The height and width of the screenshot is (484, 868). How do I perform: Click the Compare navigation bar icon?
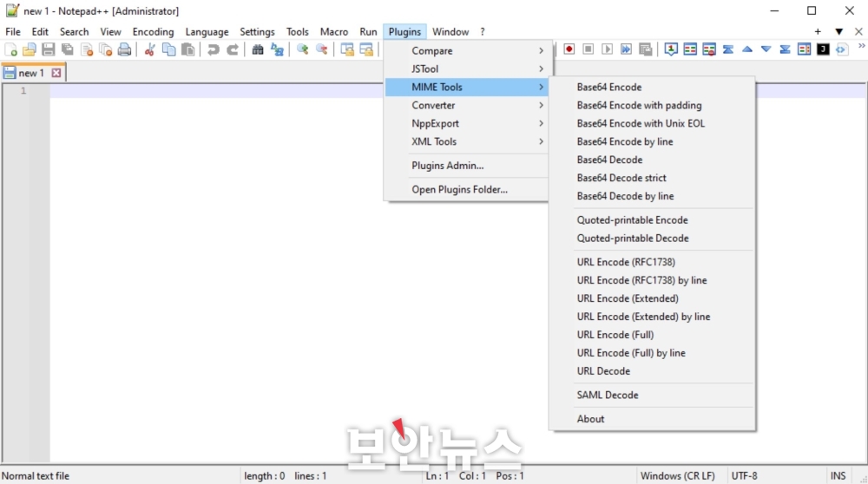[805, 49]
